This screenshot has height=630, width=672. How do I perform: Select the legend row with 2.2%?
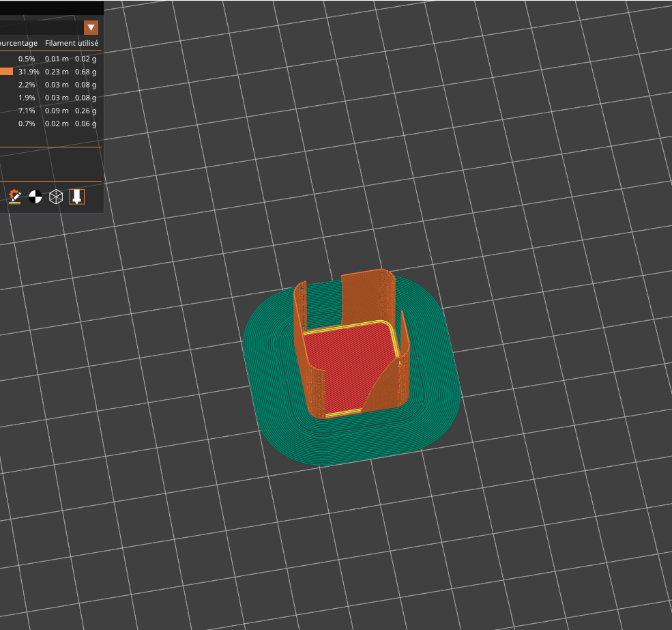(x=50, y=85)
